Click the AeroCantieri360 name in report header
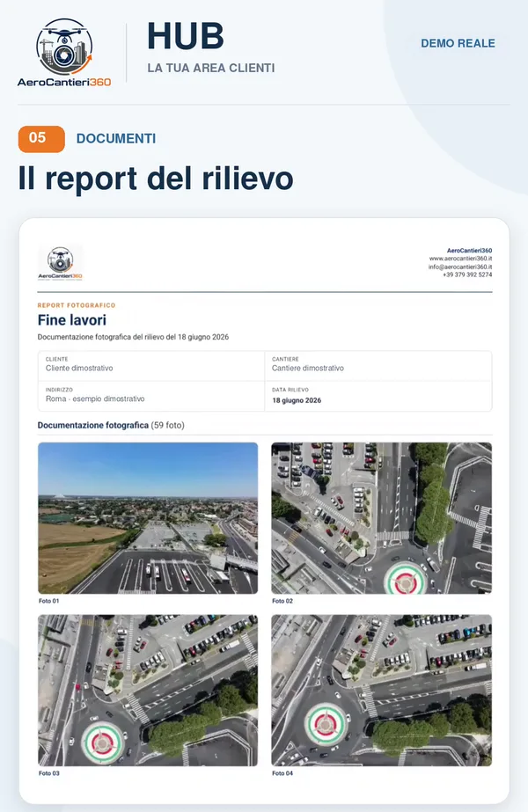Screen dimensions: 528x812 pyautogui.click(x=469, y=251)
